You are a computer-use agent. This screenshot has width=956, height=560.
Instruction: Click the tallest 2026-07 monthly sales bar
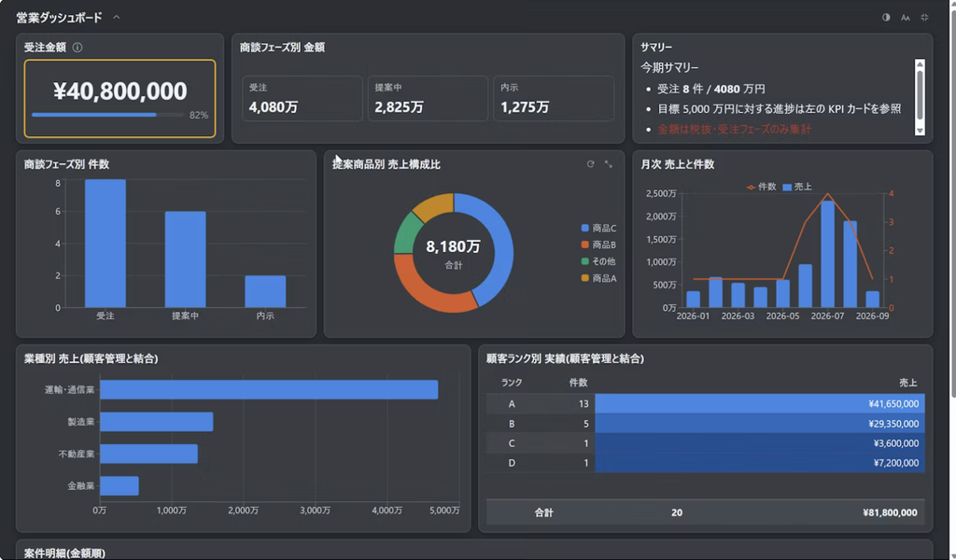pyautogui.click(x=827, y=254)
